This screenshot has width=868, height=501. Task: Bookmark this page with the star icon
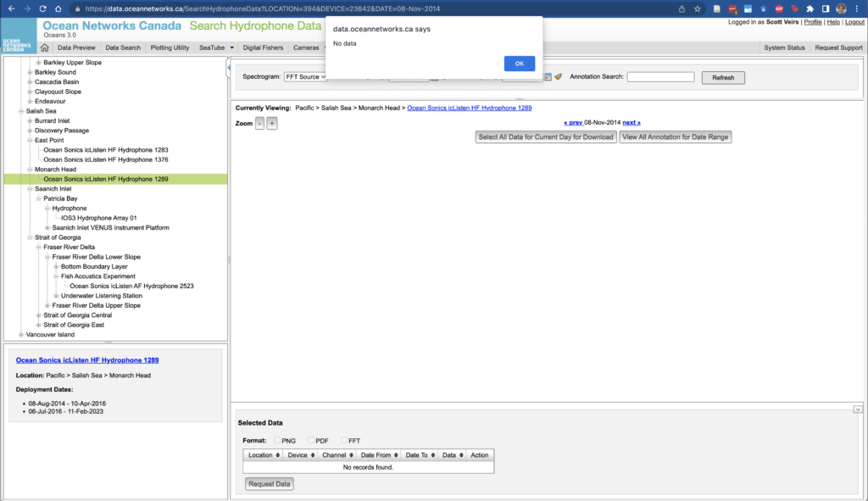coord(698,8)
